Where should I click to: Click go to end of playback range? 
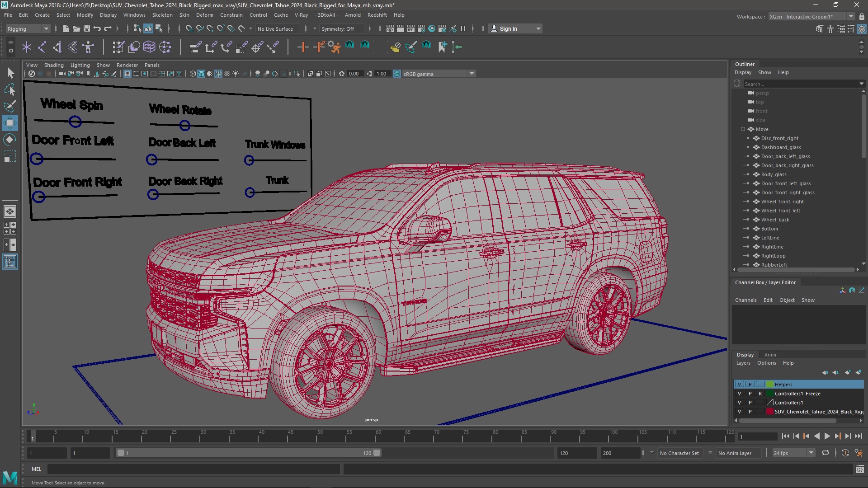pos(858,436)
